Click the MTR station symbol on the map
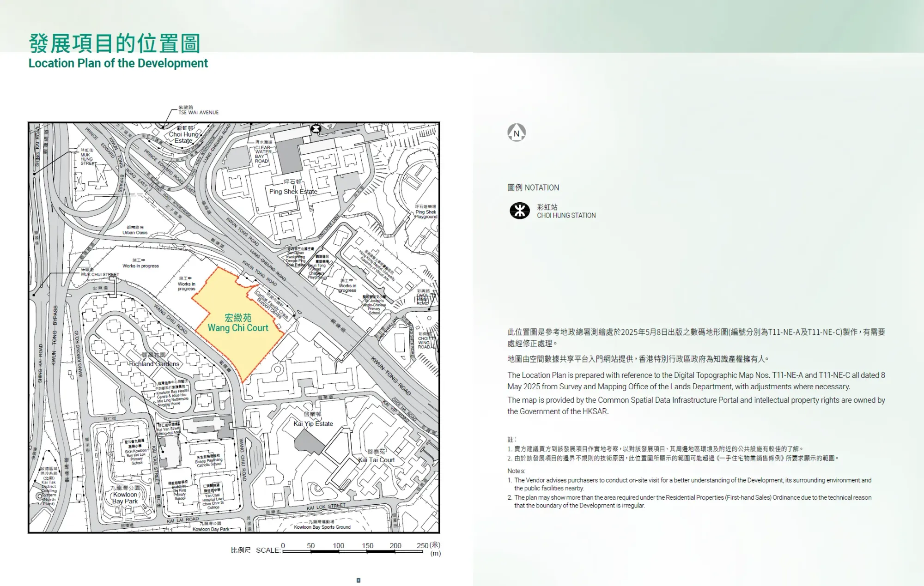The width and height of the screenshot is (924, 586). 316,128
